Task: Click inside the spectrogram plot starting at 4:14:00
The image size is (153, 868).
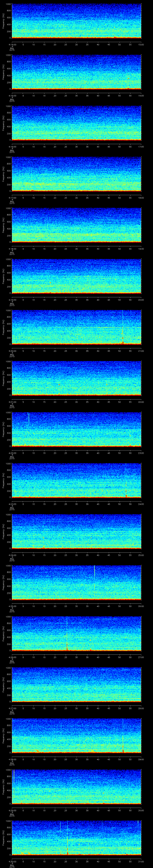Action: 77,21
